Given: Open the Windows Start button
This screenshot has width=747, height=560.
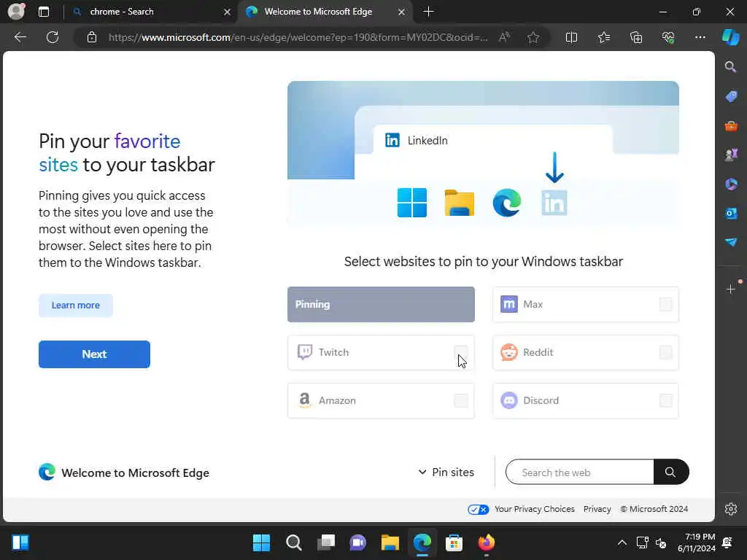Looking at the screenshot, I should (261, 542).
